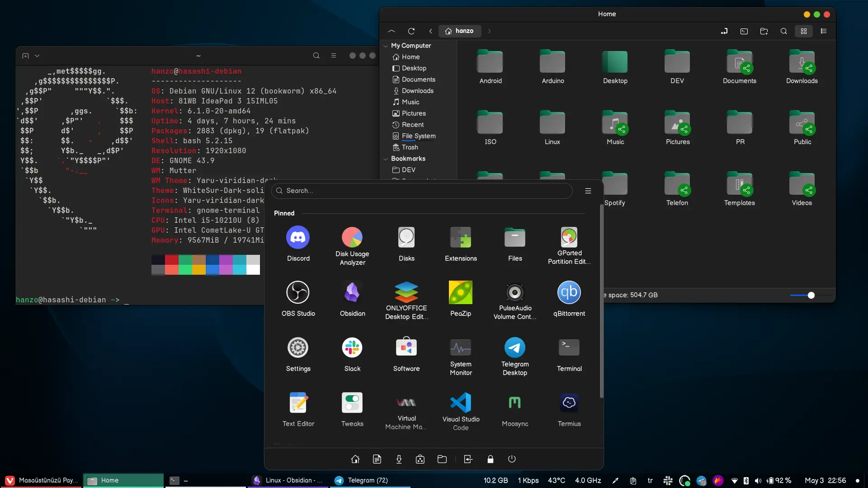Open the PeaZip archiver
Viewport: 868px width, 488px height.
pyautogui.click(x=461, y=299)
